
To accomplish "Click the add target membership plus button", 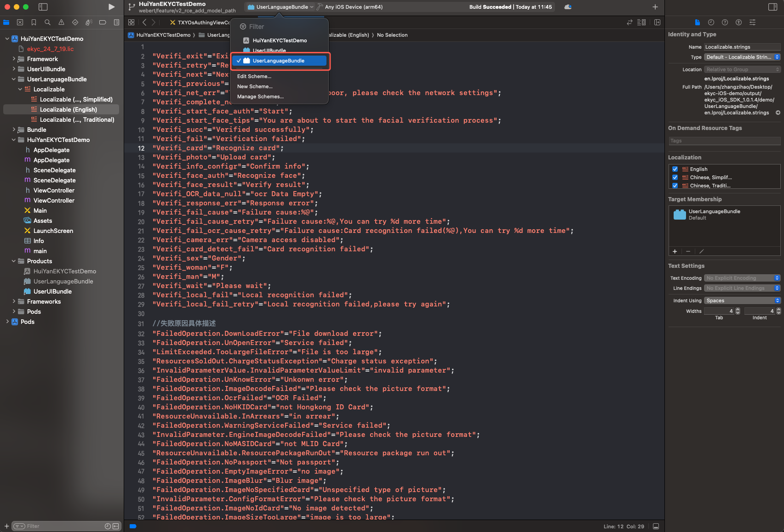I will [x=675, y=251].
